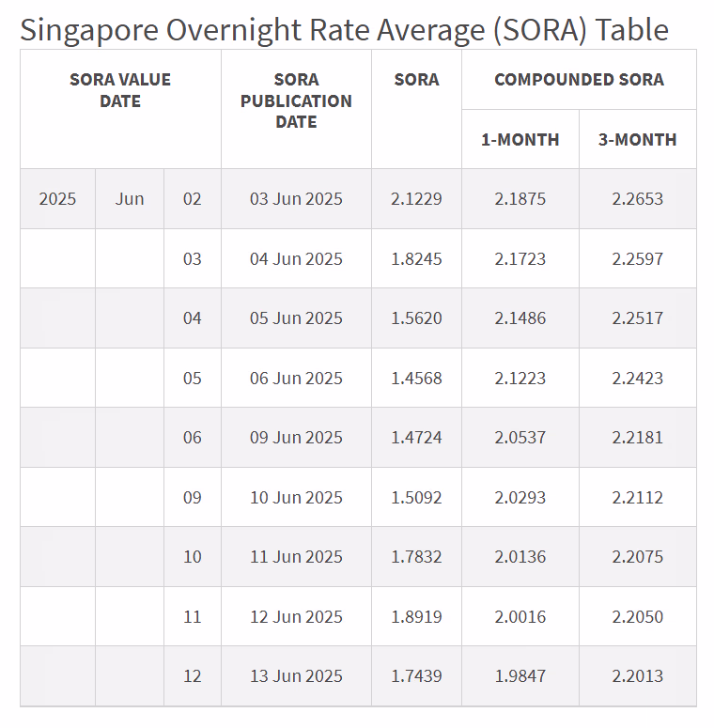Select the '1-MONTH' sub-header
Viewport: 714px width, 728px height.
[520, 139]
